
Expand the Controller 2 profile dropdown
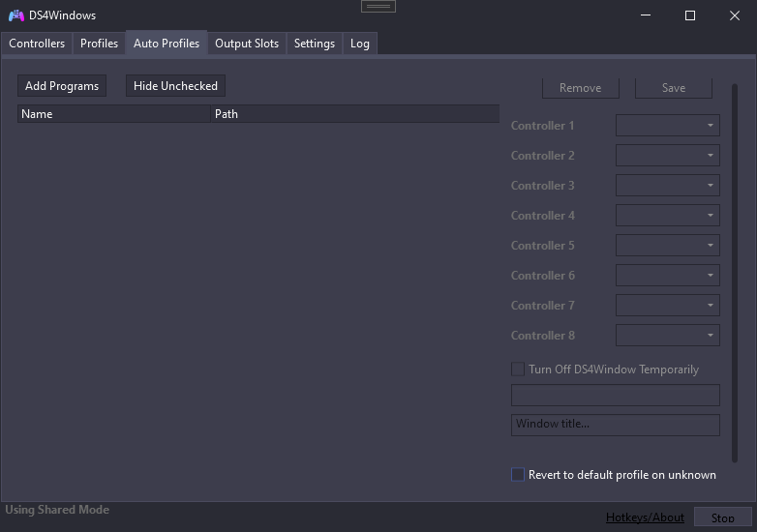(668, 156)
